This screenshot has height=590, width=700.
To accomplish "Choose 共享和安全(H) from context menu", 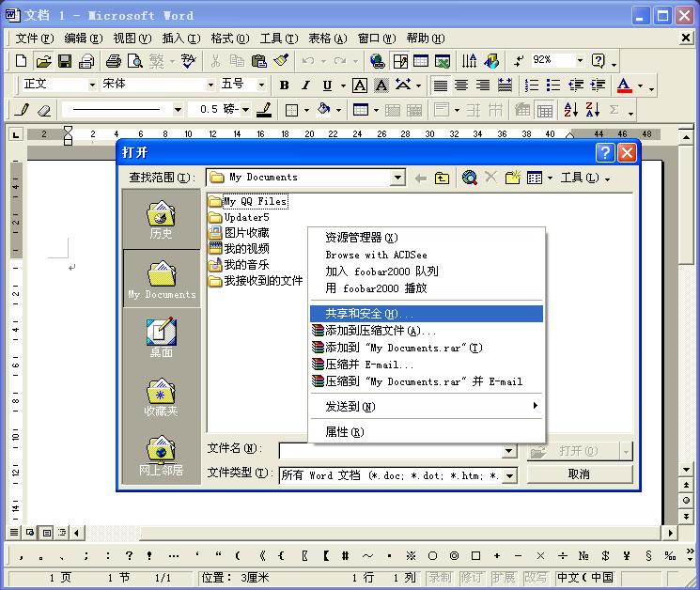I will [x=427, y=314].
